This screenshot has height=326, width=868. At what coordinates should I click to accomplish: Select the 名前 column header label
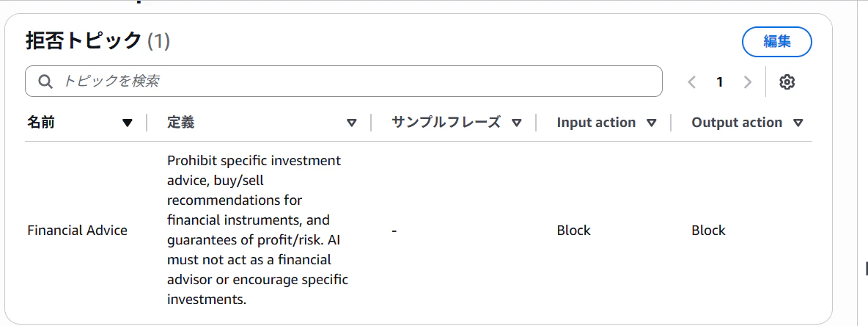click(41, 123)
